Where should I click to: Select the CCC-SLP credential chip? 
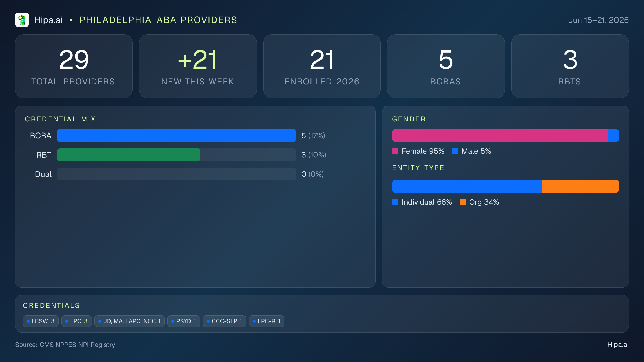pyautogui.click(x=225, y=321)
